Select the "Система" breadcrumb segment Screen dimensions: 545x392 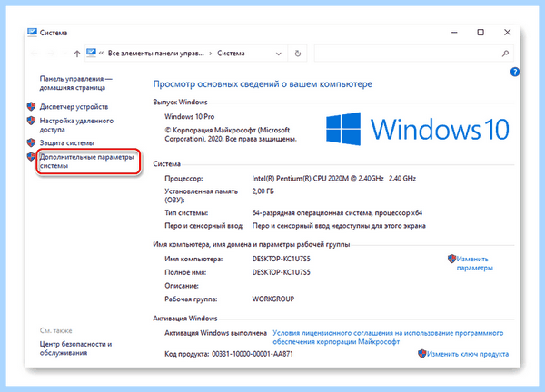tap(231, 54)
